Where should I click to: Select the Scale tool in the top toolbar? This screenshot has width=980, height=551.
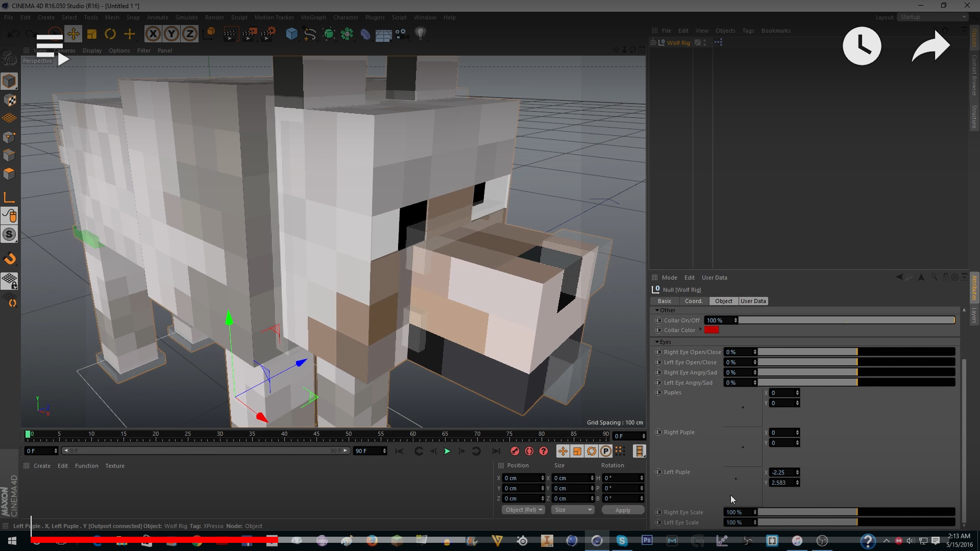click(x=92, y=34)
